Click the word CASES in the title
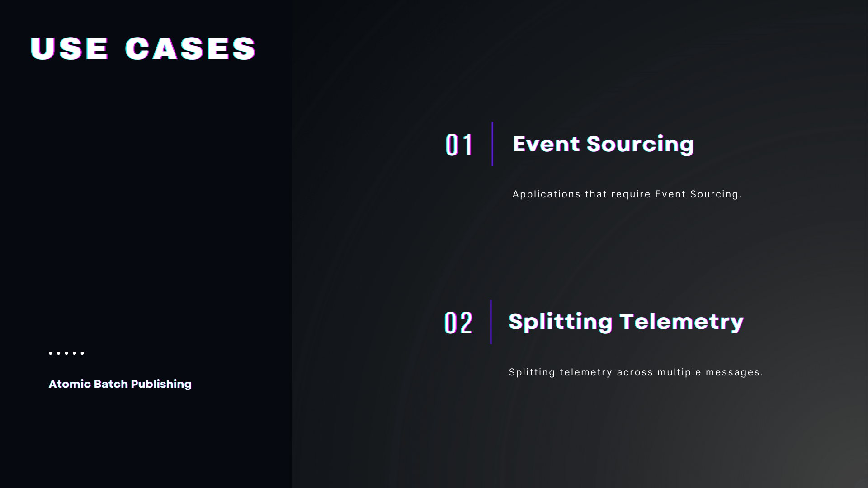868x488 pixels. (190, 48)
